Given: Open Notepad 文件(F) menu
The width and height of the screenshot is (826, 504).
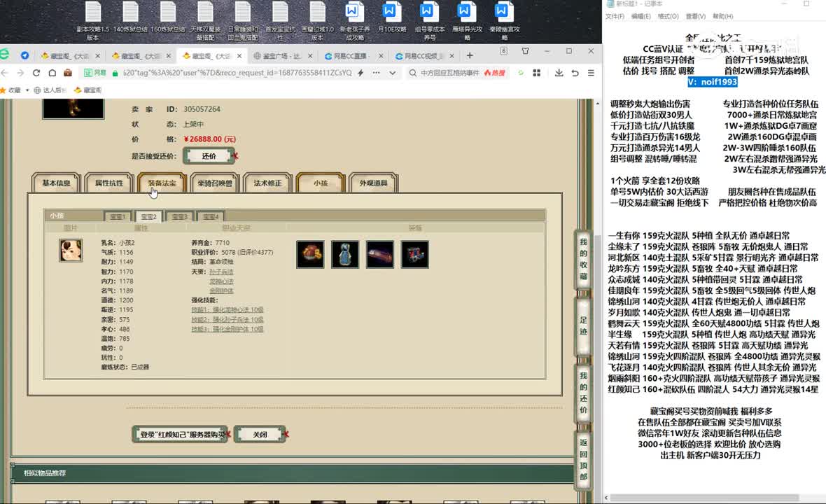Looking at the screenshot, I should [615, 16].
